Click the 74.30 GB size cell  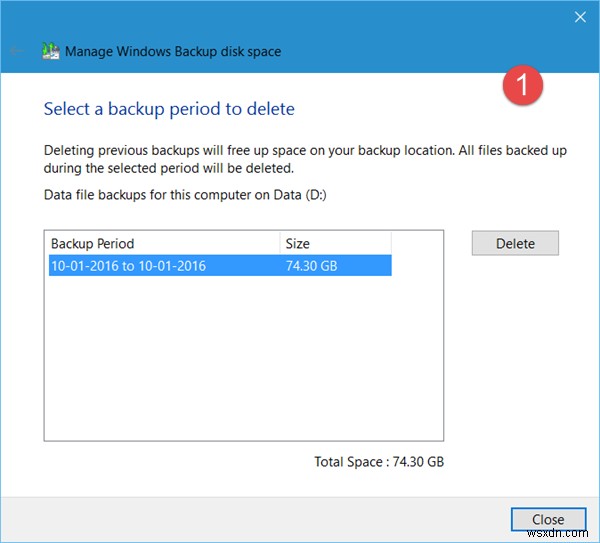tap(311, 266)
